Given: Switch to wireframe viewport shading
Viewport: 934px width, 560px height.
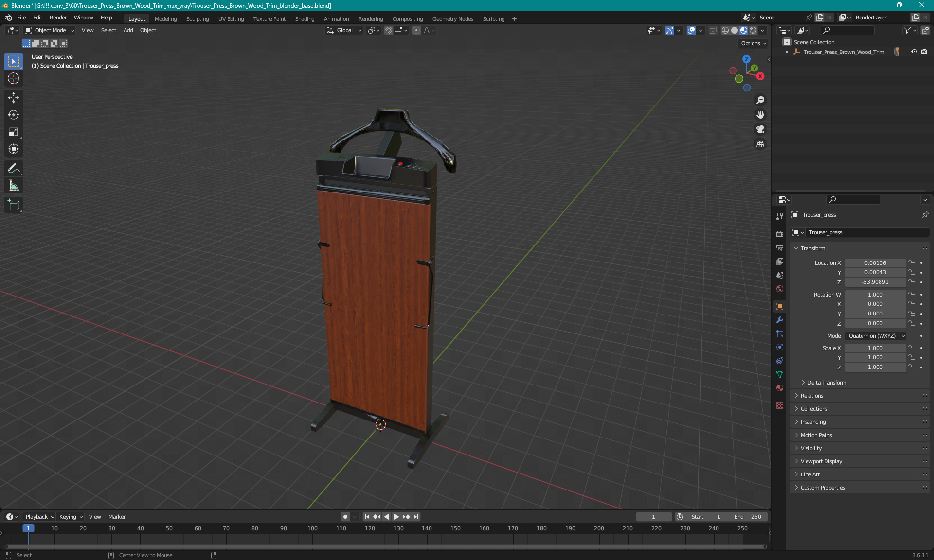Looking at the screenshot, I should (725, 30).
